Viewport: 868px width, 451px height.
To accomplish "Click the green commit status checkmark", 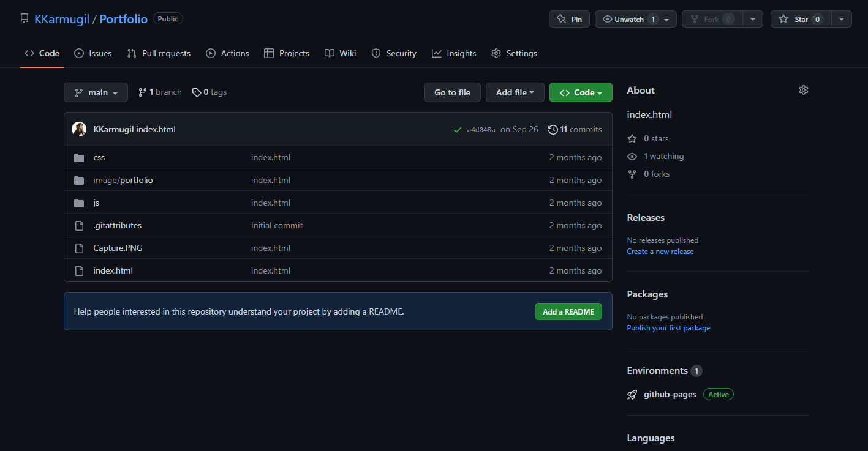I will coord(457,130).
